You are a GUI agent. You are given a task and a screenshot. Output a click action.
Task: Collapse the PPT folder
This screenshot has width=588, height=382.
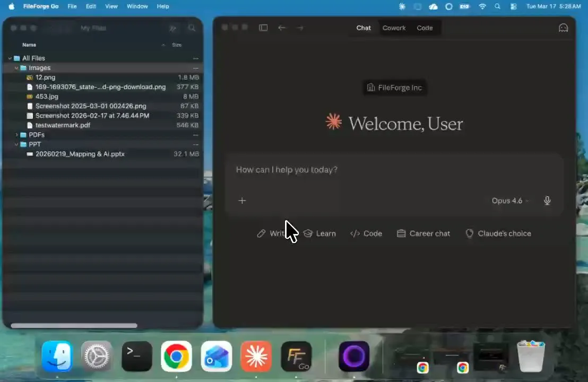[16, 144]
